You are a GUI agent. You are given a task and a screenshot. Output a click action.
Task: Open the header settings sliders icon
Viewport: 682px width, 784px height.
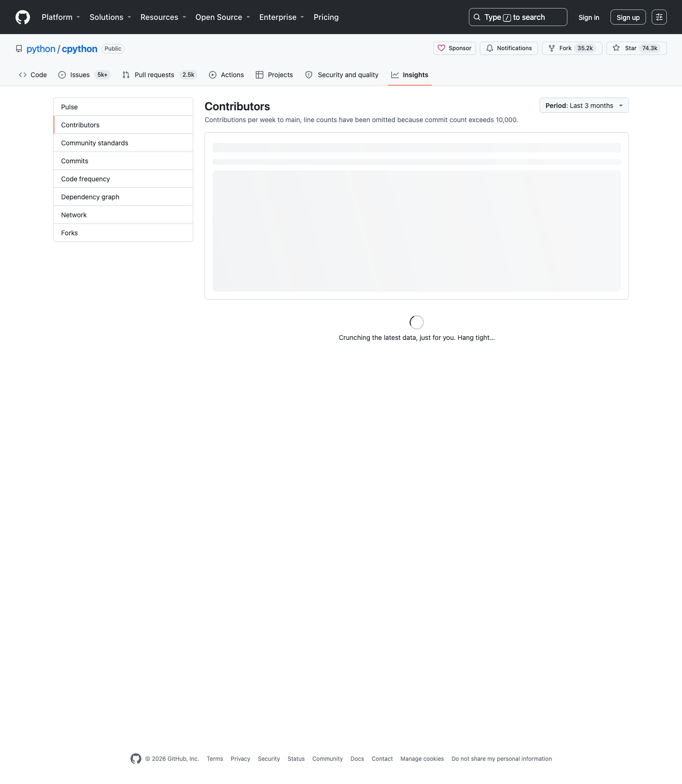pos(659,17)
